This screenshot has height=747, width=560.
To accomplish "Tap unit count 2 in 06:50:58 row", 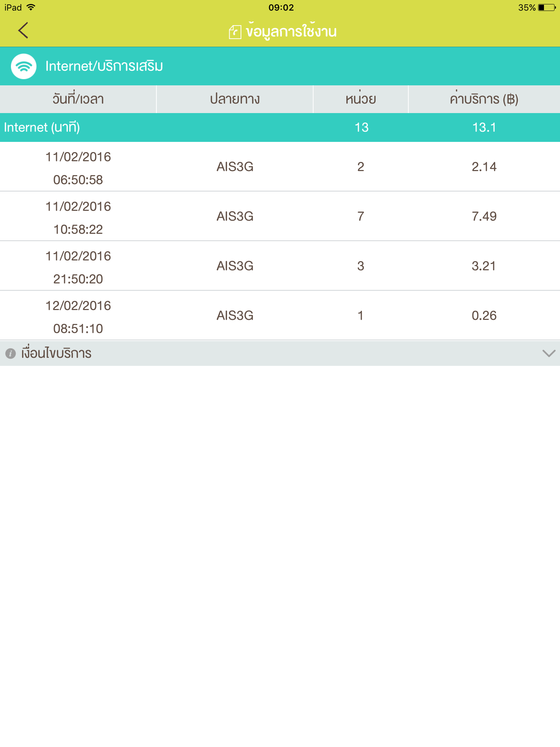I will click(x=361, y=167).
